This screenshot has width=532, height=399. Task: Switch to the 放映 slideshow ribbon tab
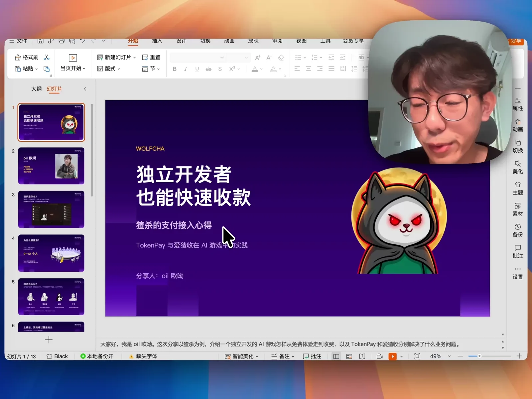pos(253,41)
